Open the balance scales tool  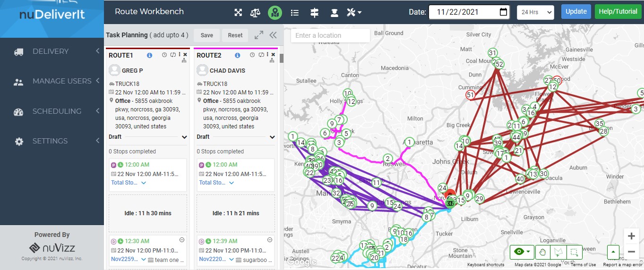click(x=255, y=13)
